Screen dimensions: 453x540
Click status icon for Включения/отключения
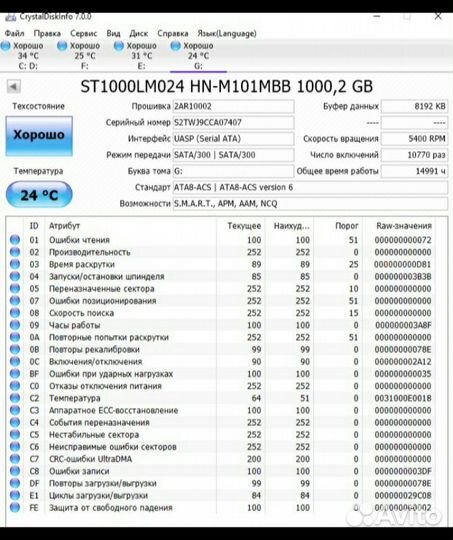[x=15, y=361]
